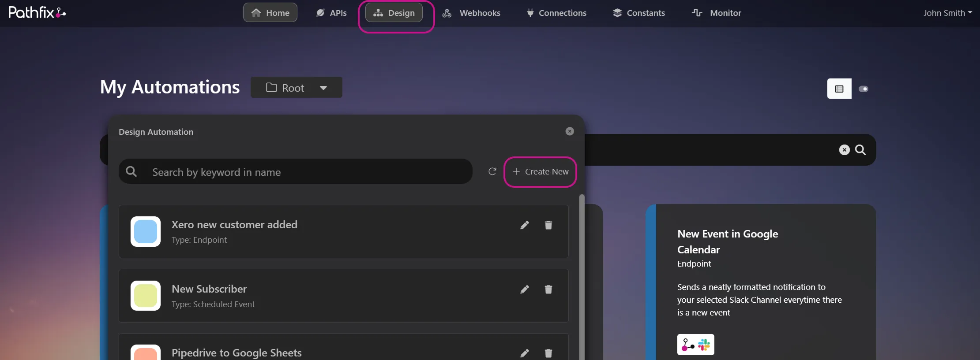Delete the New Subscriber automation
Viewport: 980px width, 360px height.
tap(548, 289)
